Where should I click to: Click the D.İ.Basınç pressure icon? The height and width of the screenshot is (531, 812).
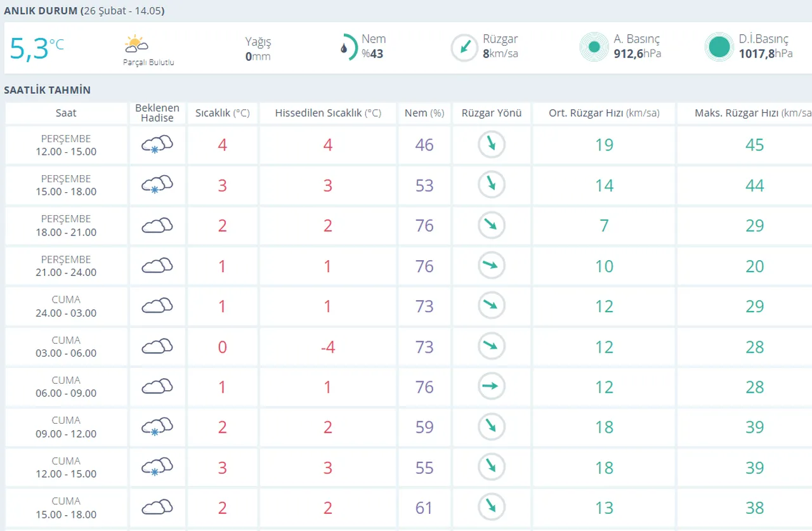719,47
